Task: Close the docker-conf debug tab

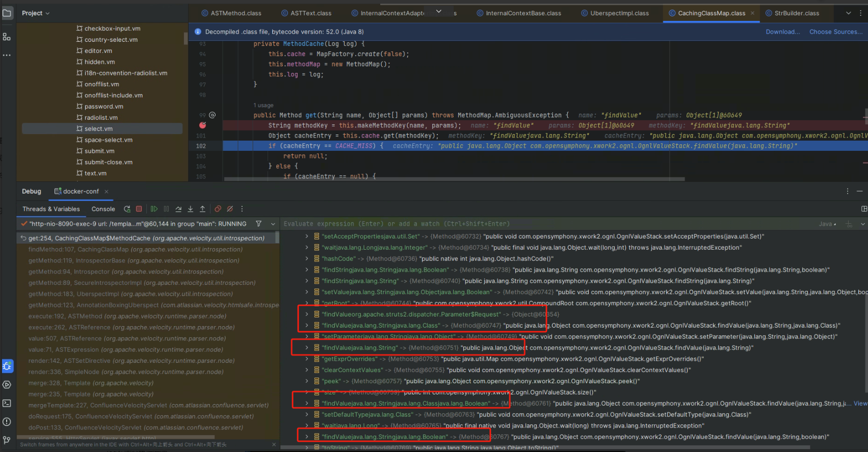Action: [x=107, y=192]
